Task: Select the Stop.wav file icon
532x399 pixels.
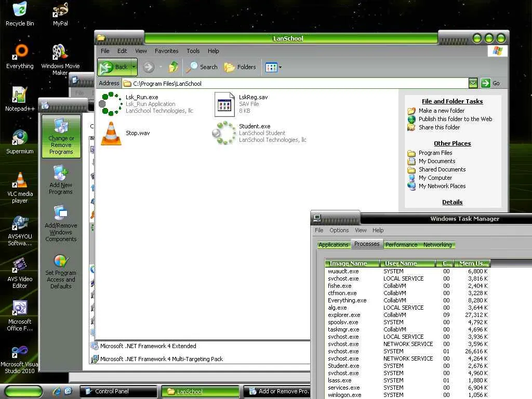Action: (111, 133)
